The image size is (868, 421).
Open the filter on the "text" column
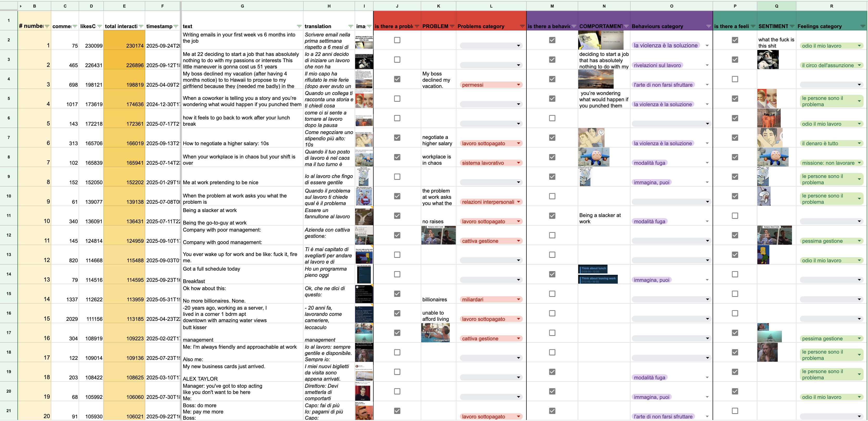click(x=299, y=26)
